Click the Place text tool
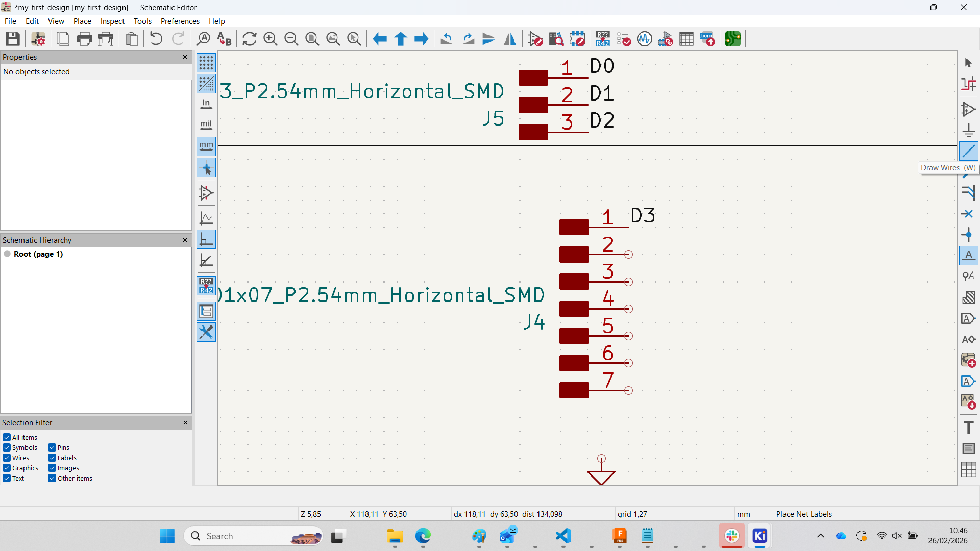 (x=968, y=428)
